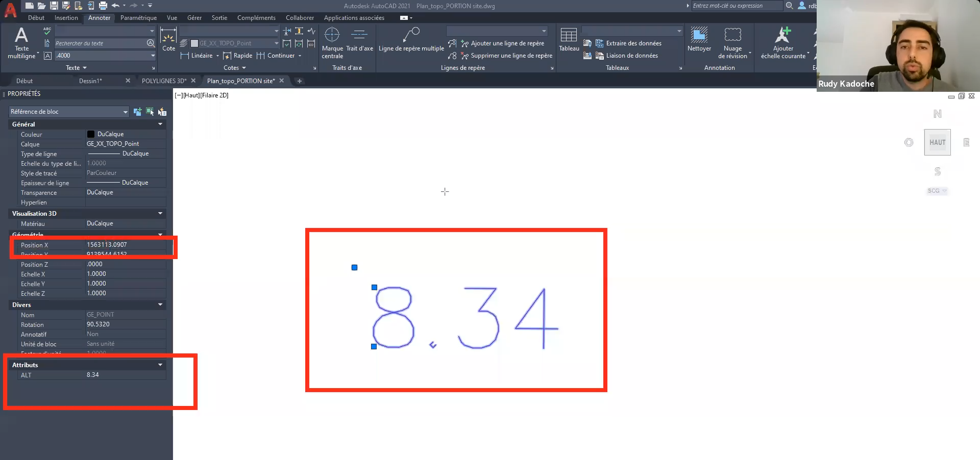Expand the Texte panel flyout
Viewport: 980px width, 460px height.
pos(76,68)
